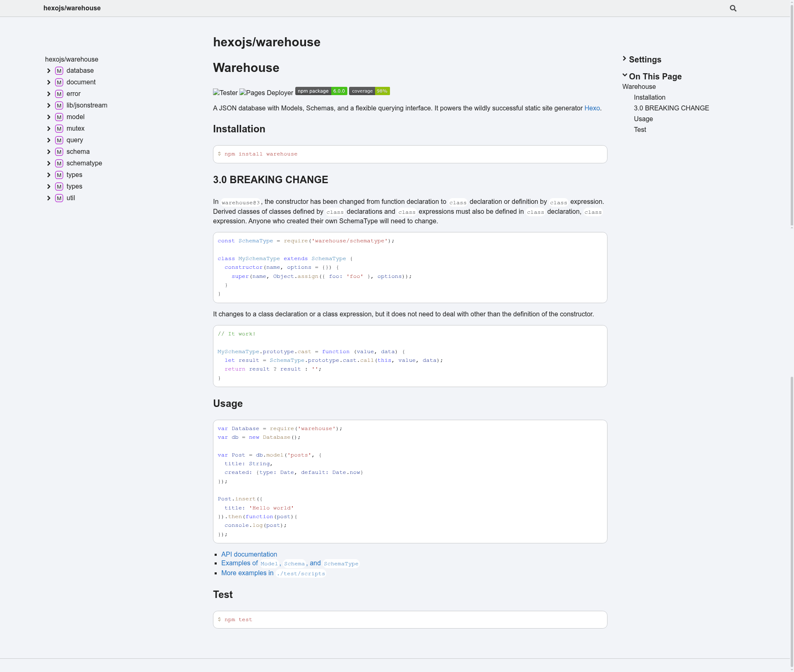The image size is (794, 672).
Task: Expand the query module chevron
Action: tap(49, 140)
